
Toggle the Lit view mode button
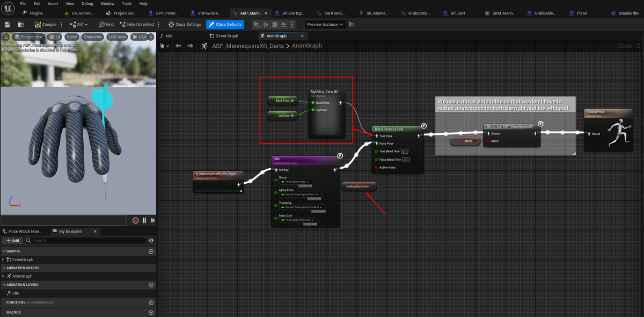[x=54, y=37]
